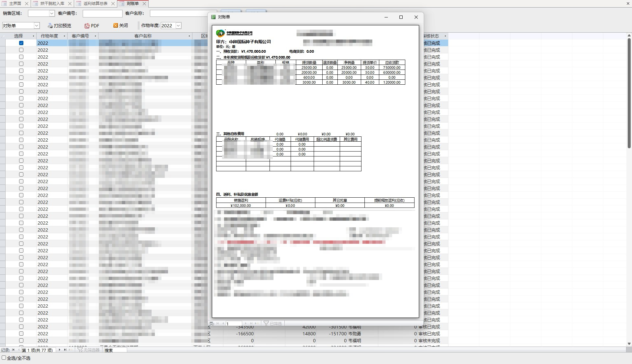Viewport: 632px width, 364px height.
Task: Click the PDF button label
Action: pyautogui.click(x=95, y=26)
